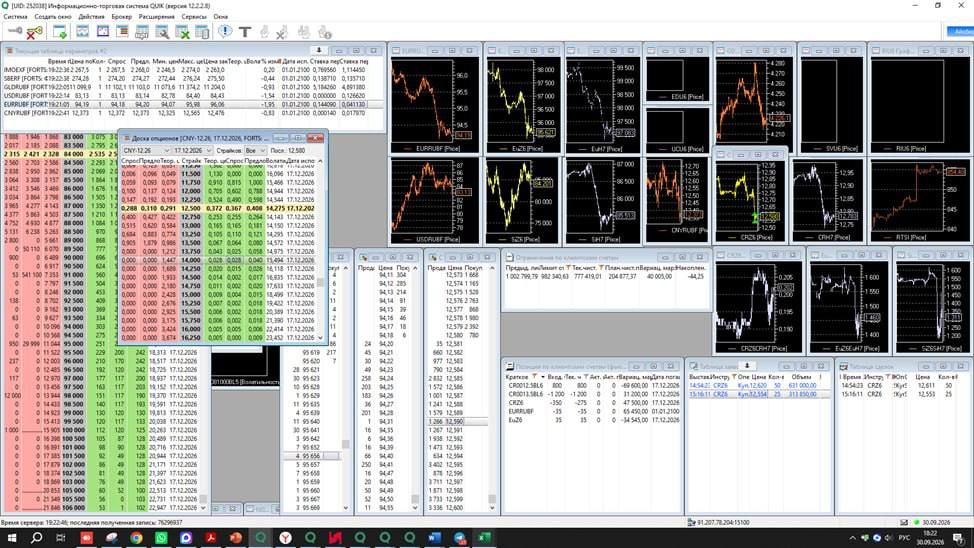This screenshot has height=548, width=974.
Task: Click the table copy toolbar icon
Action: pyautogui.click(x=202, y=32)
